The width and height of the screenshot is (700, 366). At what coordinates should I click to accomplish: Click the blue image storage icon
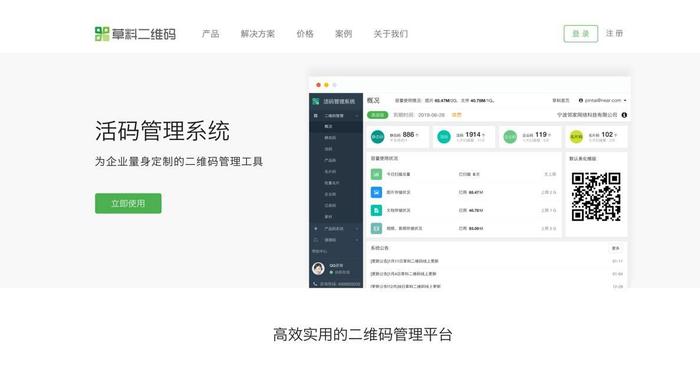coord(376,192)
